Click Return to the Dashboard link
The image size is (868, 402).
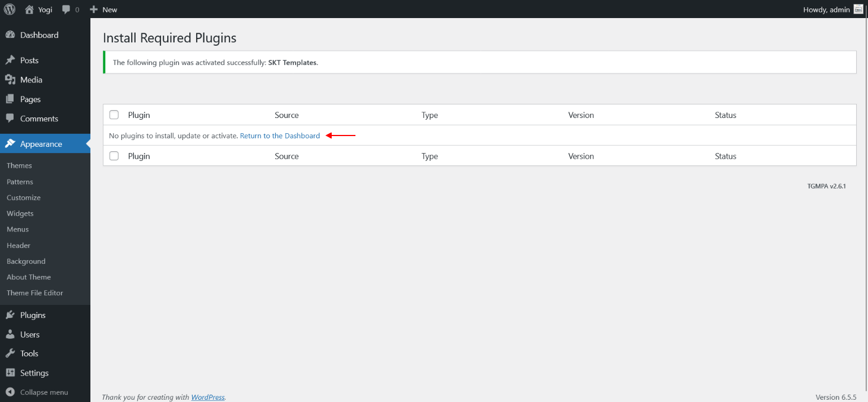pyautogui.click(x=280, y=136)
